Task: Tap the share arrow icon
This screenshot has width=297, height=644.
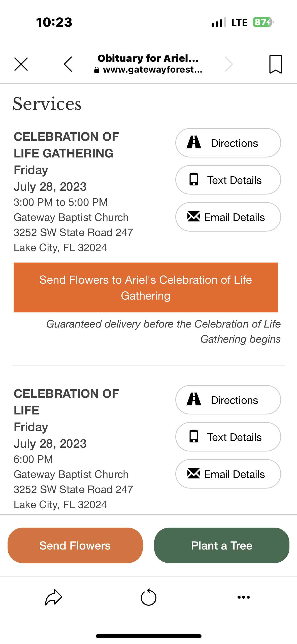Action: point(53,597)
